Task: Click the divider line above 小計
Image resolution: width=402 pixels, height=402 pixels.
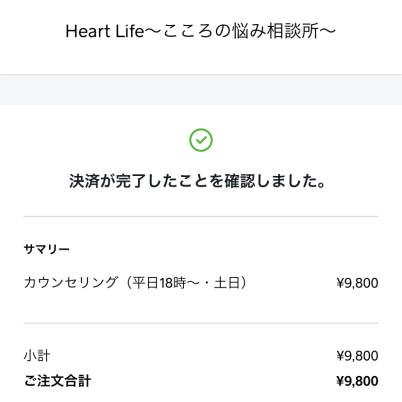Action: 201,323
